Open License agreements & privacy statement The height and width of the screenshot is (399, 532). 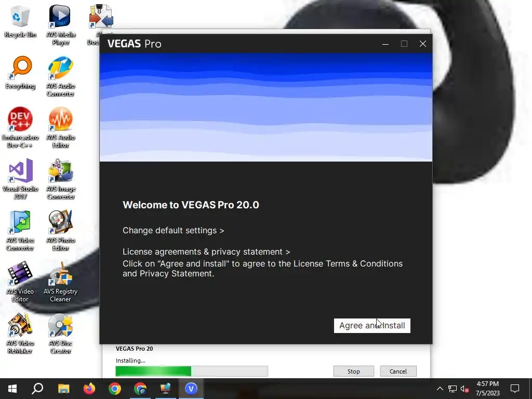click(x=206, y=252)
